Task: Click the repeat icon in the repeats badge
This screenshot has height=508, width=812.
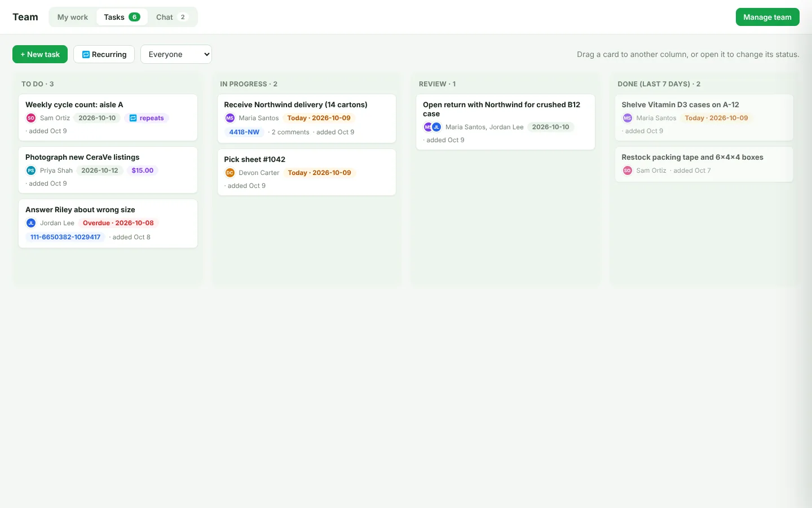Action: coord(133,118)
